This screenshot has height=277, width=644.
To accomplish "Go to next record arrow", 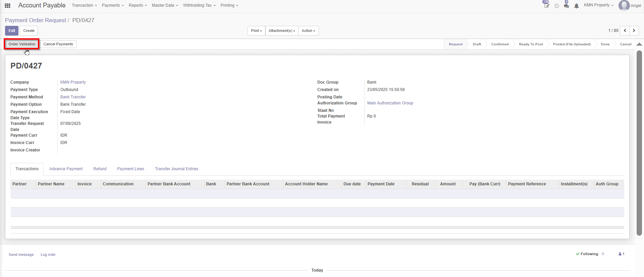I will coord(634,31).
